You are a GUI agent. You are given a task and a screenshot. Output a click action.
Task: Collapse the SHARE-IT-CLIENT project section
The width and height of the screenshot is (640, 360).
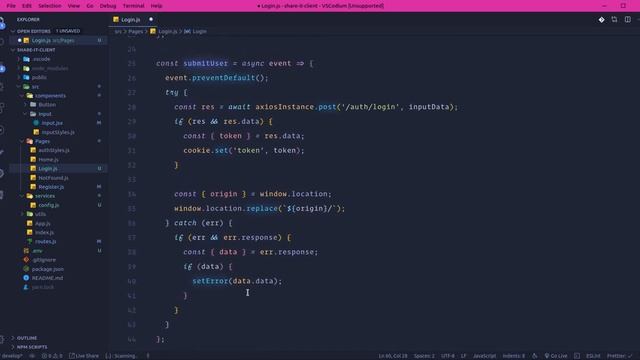(36, 50)
